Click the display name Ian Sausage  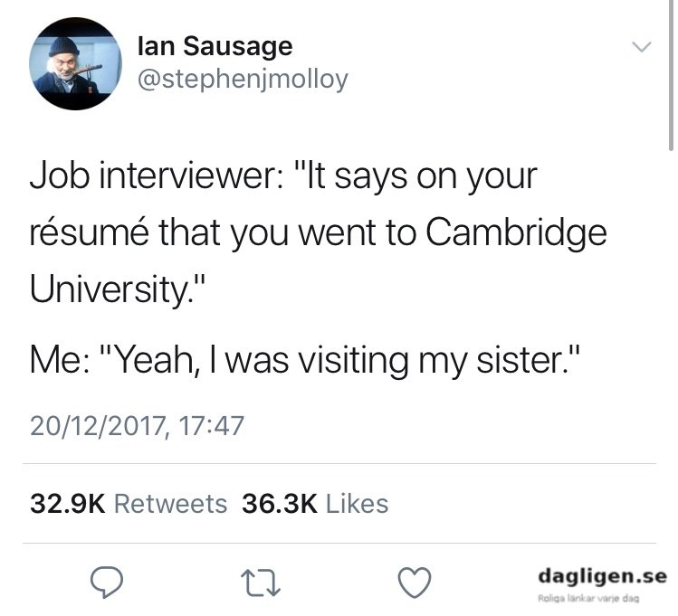(x=215, y=47)
